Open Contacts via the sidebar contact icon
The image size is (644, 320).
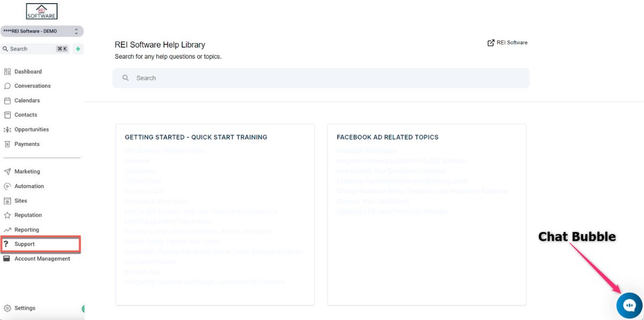click(x=8, y=115)
